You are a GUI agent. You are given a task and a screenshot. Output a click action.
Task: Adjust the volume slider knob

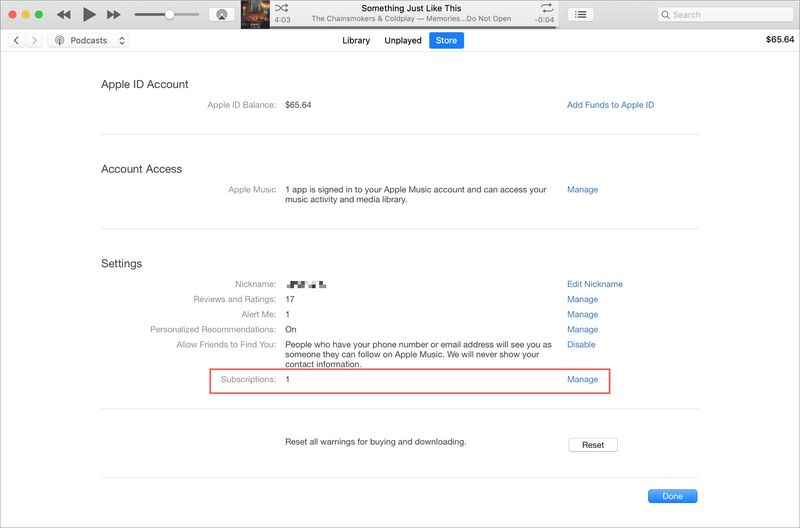169,15
